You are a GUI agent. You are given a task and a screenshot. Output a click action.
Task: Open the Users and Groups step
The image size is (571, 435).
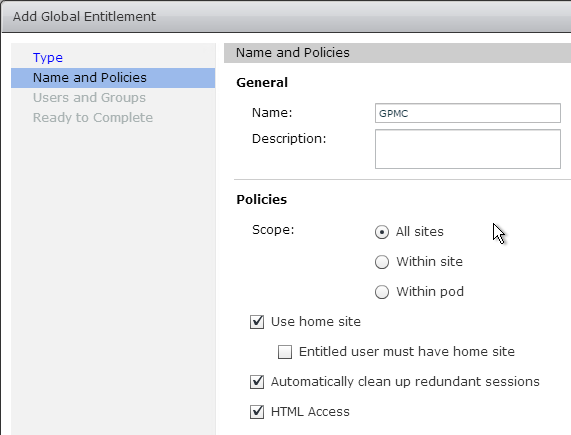pyautogui.click(x=89, y=98)
